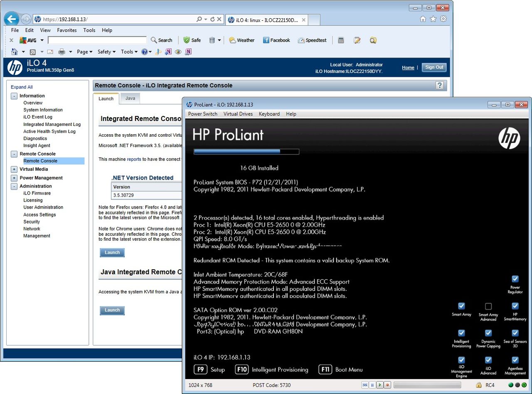
Task: Click the AVG search input field
Action: click(97, 40)
